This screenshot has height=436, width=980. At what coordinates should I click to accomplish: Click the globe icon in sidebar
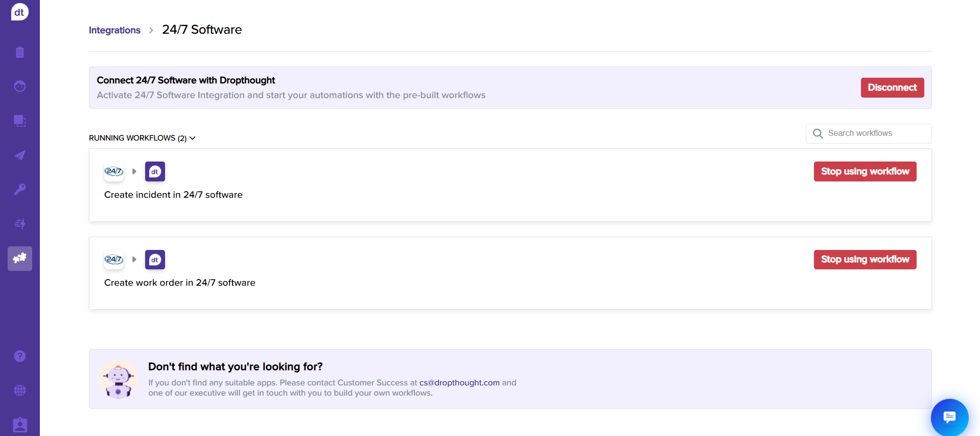point(19,391)
